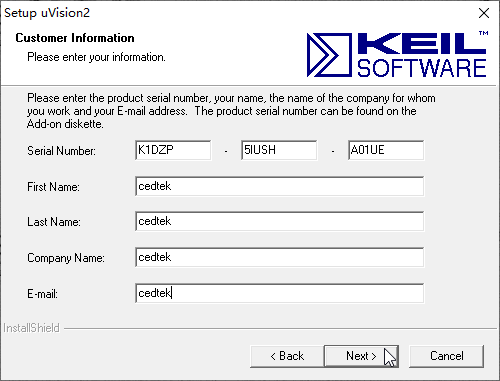Click the Keil Software logo
500x381 pixels.
pyautogui.click(x=397, y=54)
